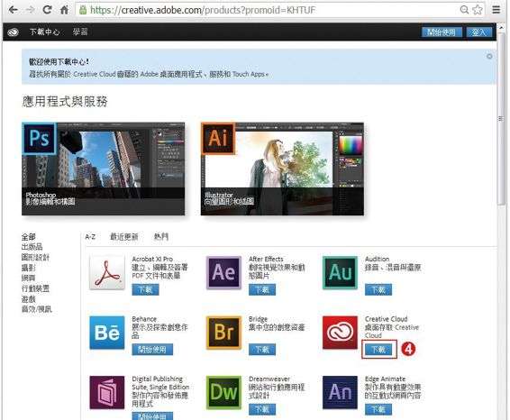Select the 最近更新 sorting tab
The width and height of the screenshot is (510, 420).
(124, 237)
